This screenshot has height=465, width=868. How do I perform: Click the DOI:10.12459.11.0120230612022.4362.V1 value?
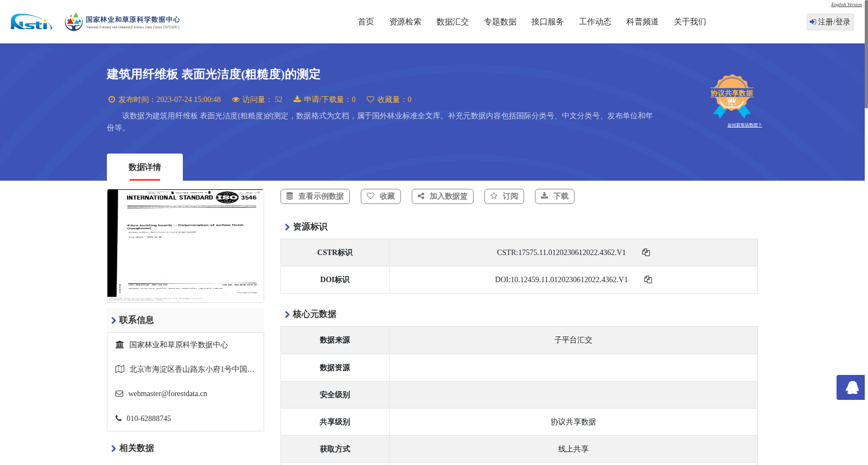[561, 279]
